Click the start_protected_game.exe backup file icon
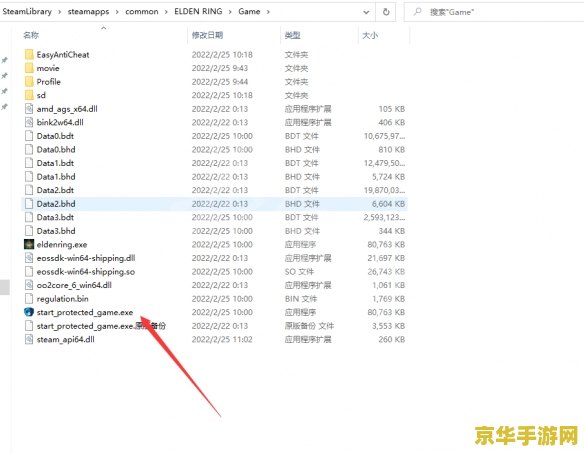 [x=29, y=326]
